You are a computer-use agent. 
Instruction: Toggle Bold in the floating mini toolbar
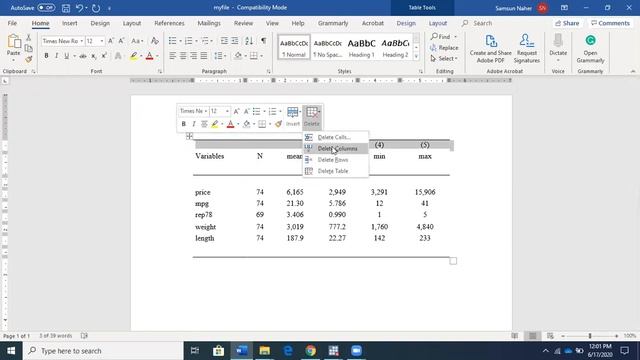(183, 124)
